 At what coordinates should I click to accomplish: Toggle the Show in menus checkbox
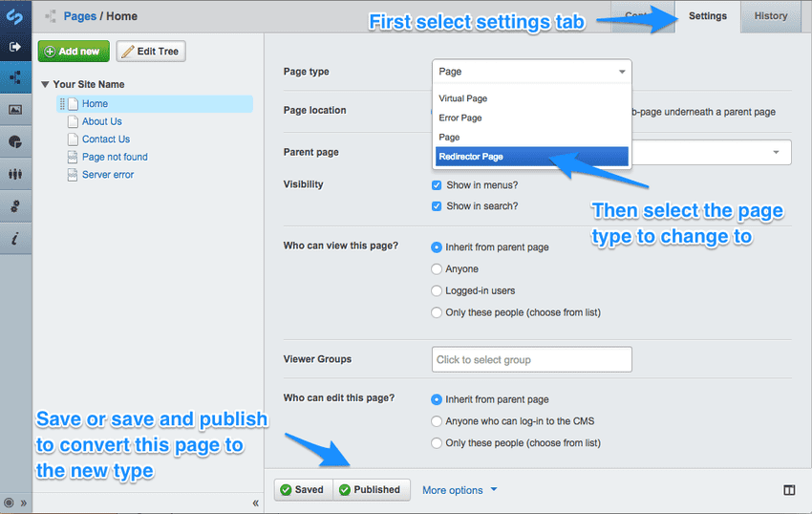(437, 185)
